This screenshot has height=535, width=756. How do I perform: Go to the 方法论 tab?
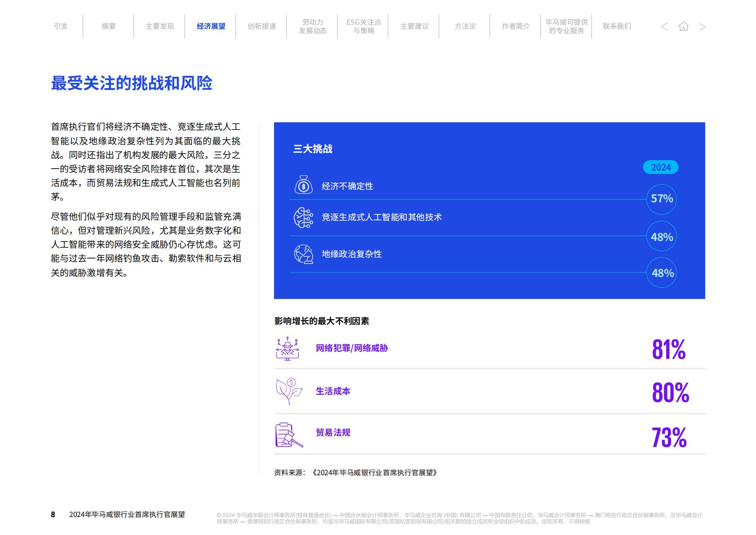click(465, 26)
